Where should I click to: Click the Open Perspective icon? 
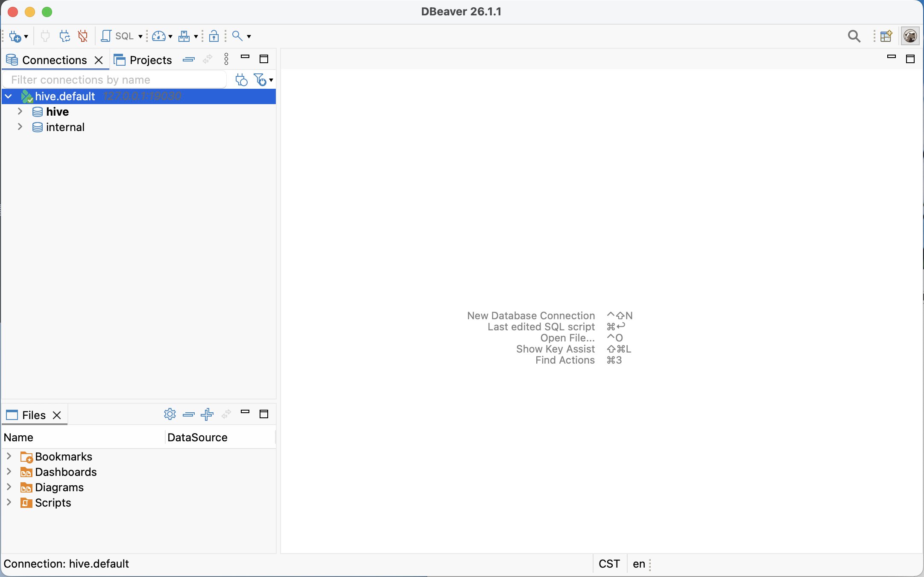(886, 36)
